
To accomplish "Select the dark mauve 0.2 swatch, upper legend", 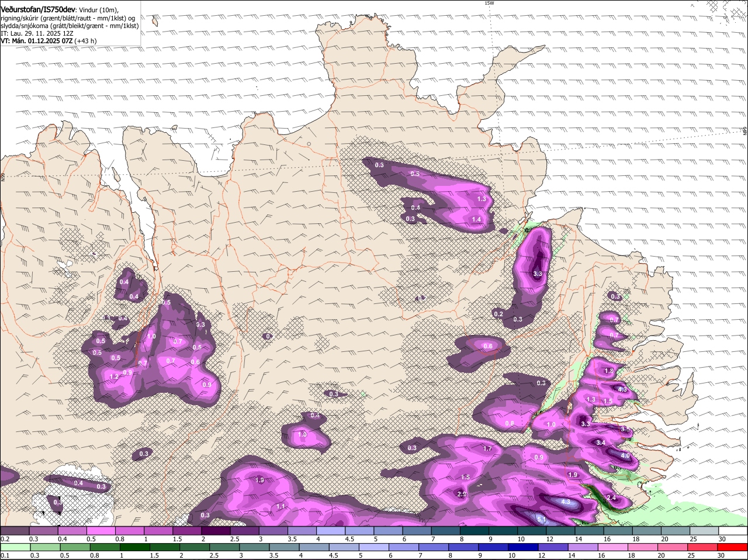I will 15,530.
